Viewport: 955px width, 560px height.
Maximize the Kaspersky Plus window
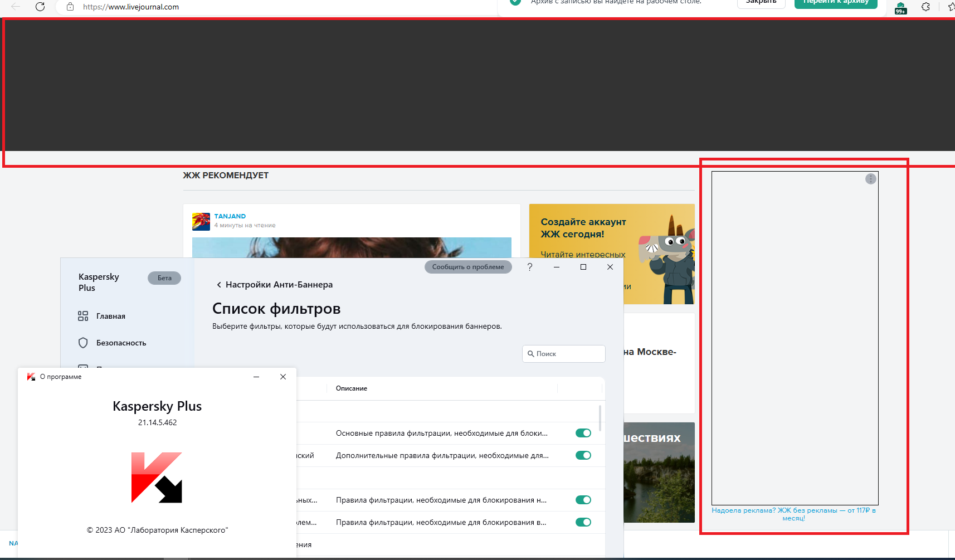pyautogui.click(x=583, y=267)
